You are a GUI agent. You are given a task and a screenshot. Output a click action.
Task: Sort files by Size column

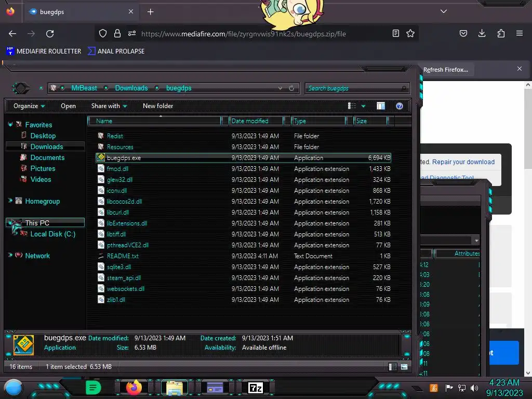[370, 121]
